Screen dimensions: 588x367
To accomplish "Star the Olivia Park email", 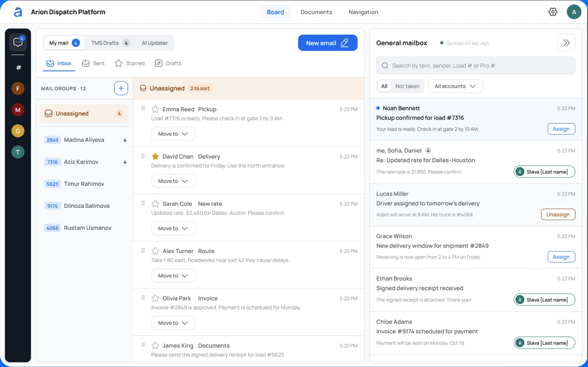I will click(155, 298).
